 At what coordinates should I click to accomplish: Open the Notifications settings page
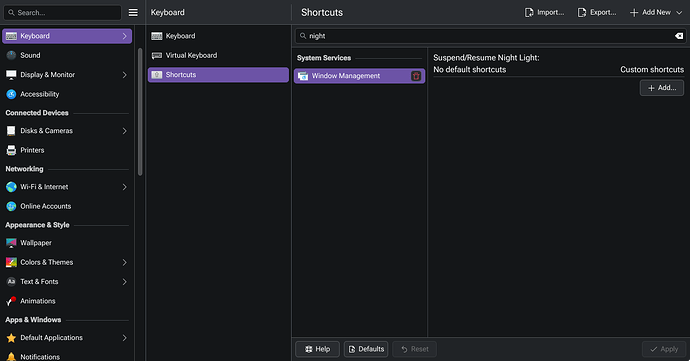click(67, 356)
